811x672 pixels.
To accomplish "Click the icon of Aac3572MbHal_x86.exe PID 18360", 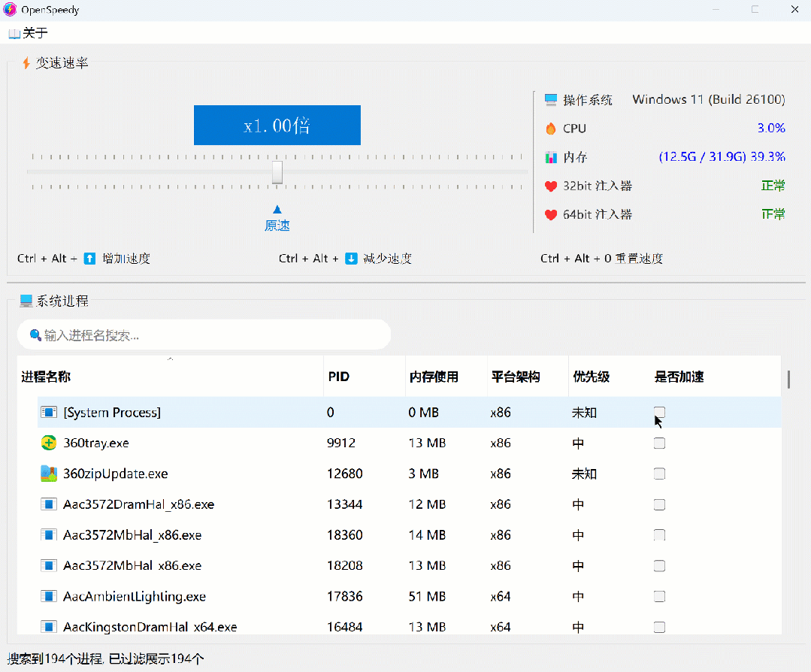I will pyautogui.click(x=49, y=535).
